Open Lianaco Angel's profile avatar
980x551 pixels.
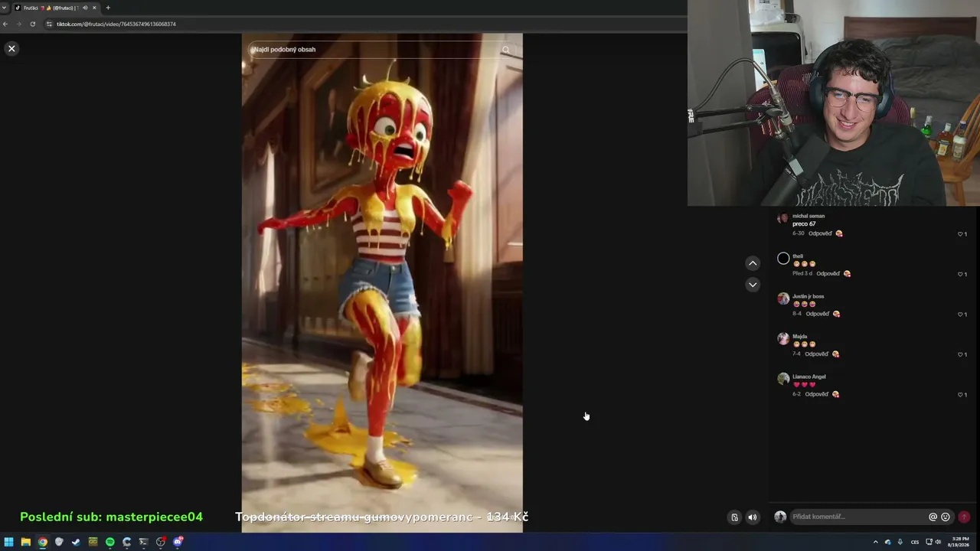click(783, 379)
